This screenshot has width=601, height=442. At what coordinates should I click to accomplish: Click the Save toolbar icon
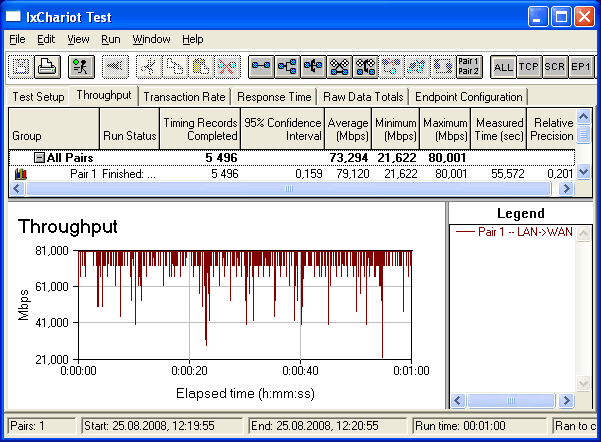point(21,67)
